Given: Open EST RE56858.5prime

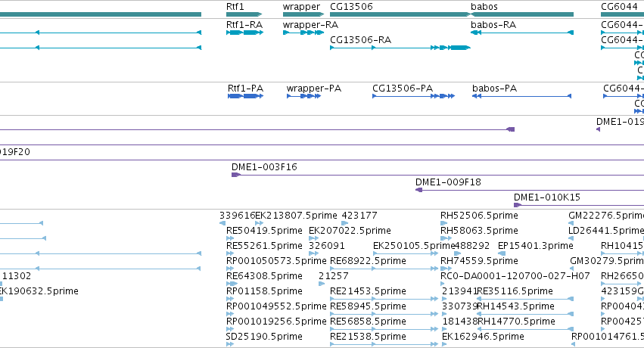Looking at the screenshot, I should [x=368, y=322].
